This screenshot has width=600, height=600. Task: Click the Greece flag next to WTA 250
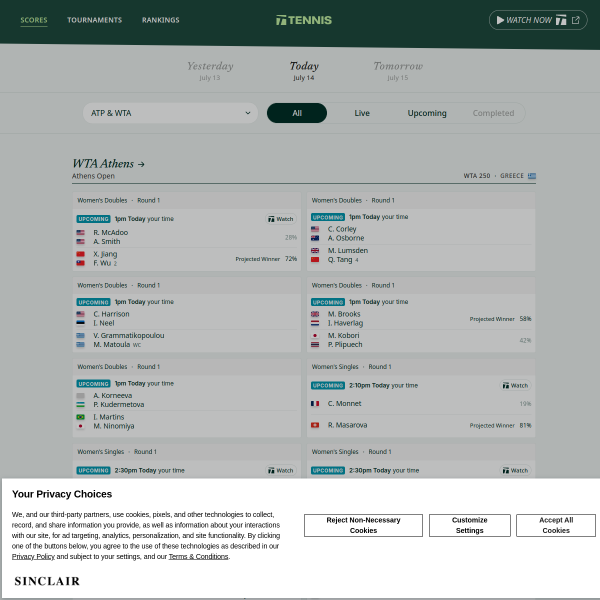[532, 176]
